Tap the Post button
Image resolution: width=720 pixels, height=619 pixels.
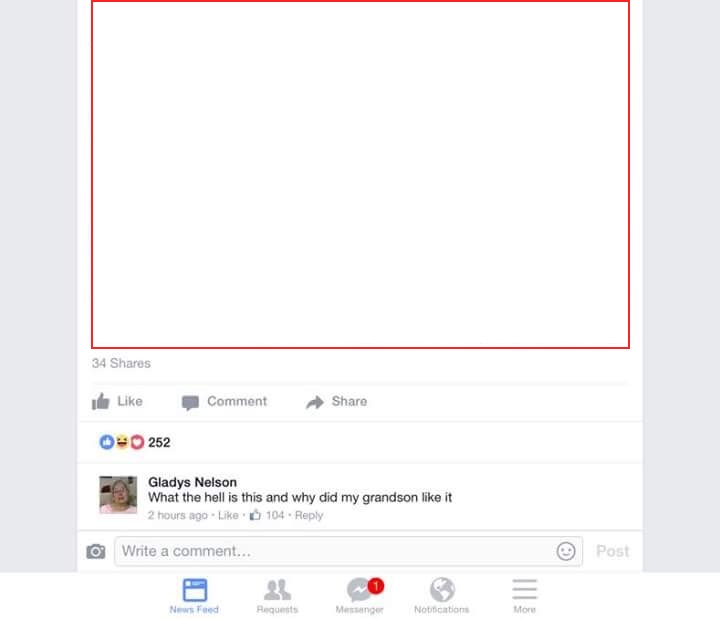point(613,551)
